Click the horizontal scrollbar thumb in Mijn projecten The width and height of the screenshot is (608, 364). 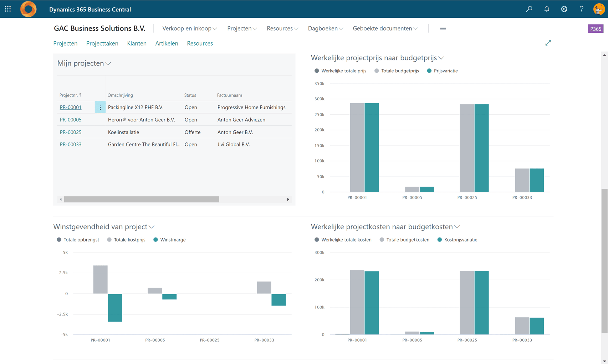pyautogui.click(x=142, y=199)
